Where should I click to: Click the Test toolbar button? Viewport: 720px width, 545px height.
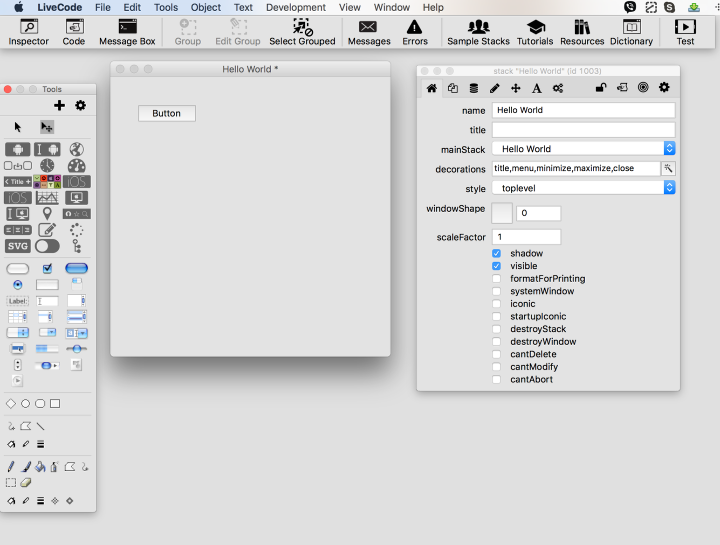point(685,33)
